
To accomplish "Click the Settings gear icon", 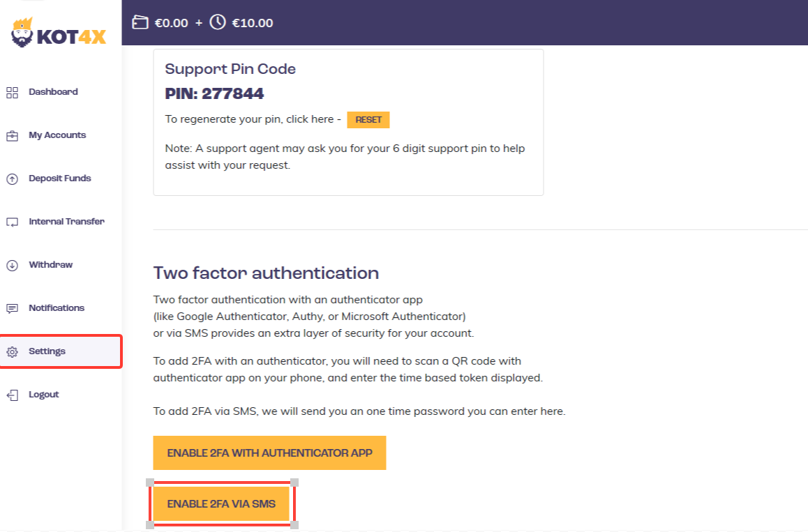I will tap(12, 351).
